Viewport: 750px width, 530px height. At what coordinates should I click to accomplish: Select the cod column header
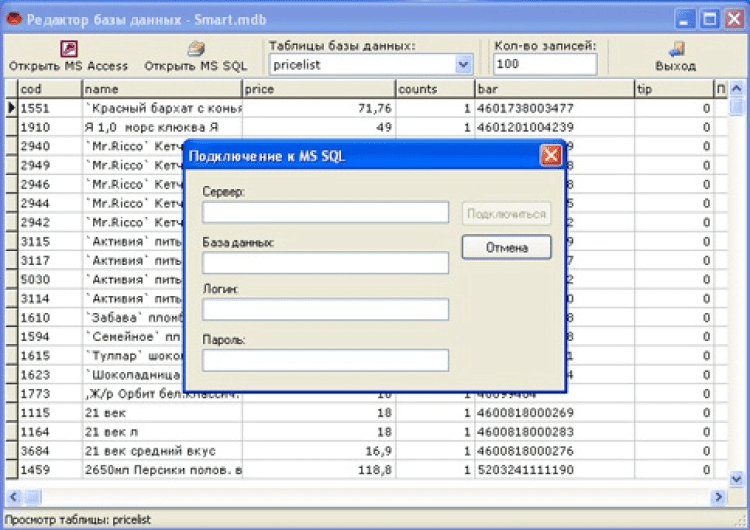tap(50, 89)
